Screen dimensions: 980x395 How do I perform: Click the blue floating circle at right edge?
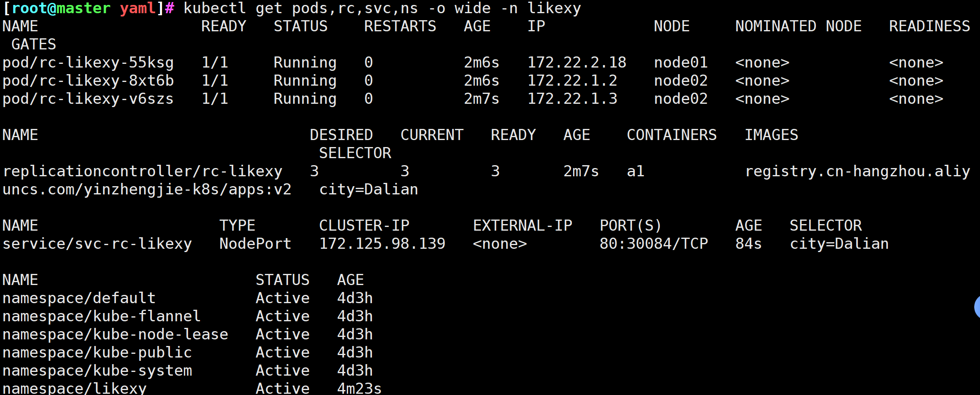[977, 306]
